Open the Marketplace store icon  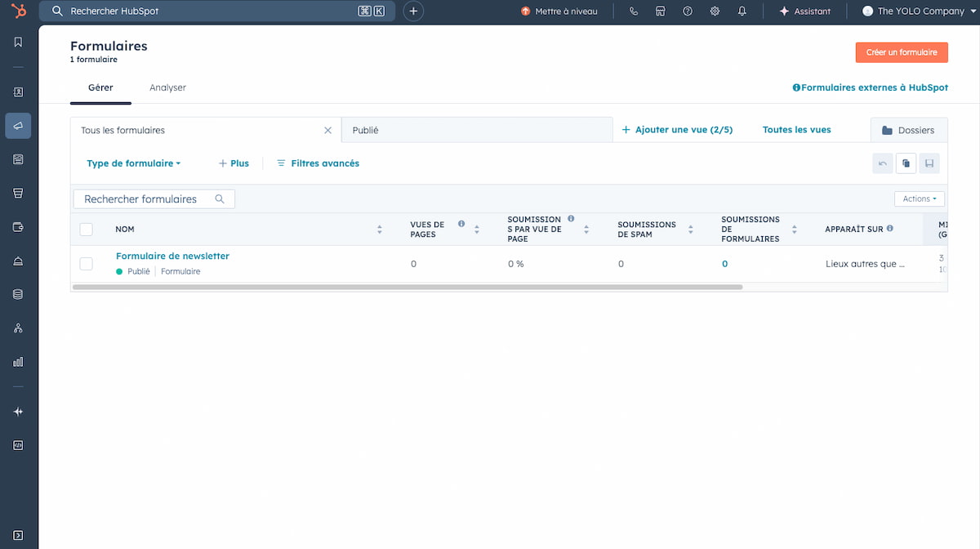point(660,11)
